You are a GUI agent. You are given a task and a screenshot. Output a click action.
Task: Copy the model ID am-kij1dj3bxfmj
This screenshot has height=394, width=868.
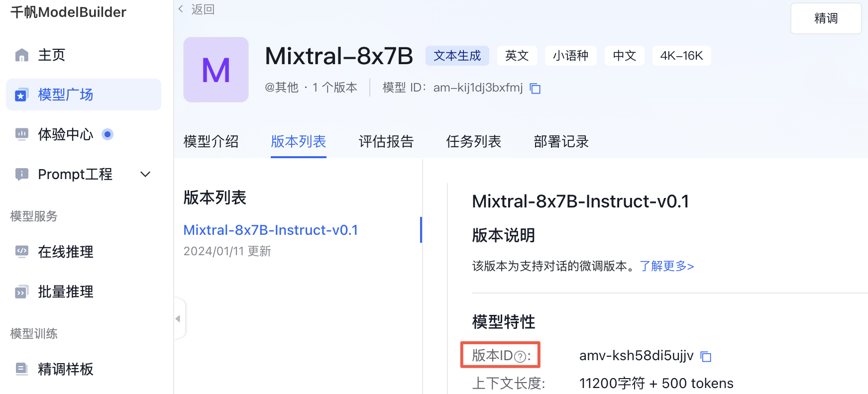535,89
